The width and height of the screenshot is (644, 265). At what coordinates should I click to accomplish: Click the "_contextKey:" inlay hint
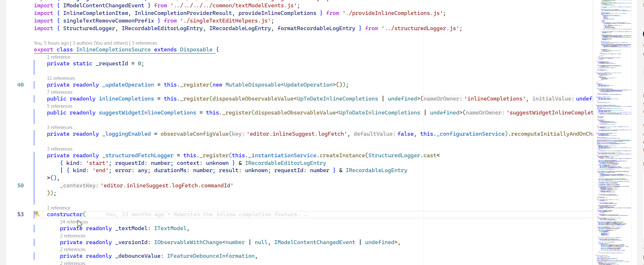[x=79, y=185]
